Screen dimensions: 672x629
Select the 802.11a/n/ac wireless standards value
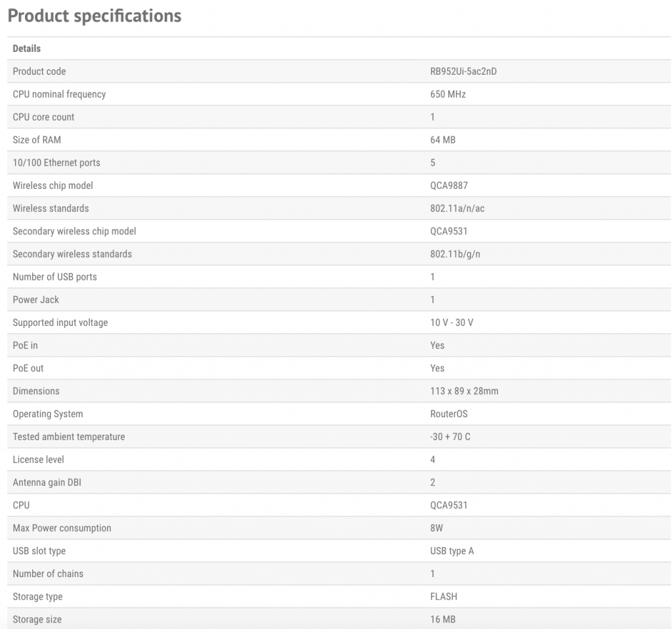pyautogui.click(x=457, y=209)
